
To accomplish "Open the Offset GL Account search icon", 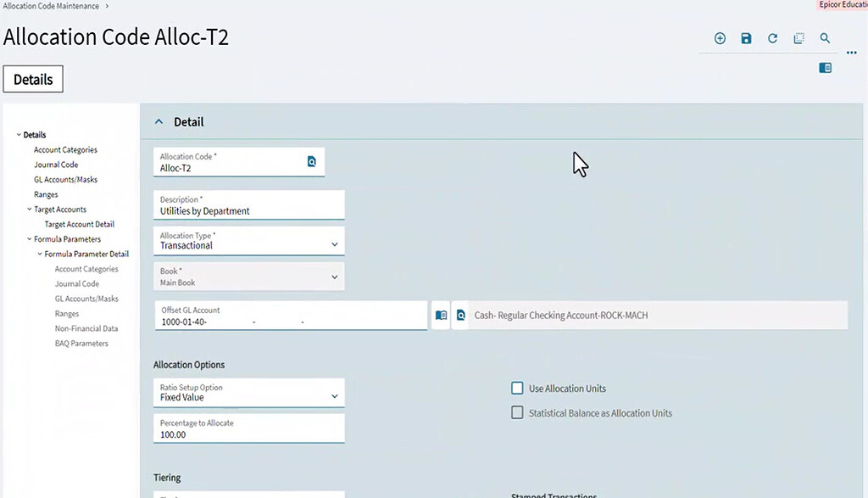I will pyautogui.click(x=460, y=315).
